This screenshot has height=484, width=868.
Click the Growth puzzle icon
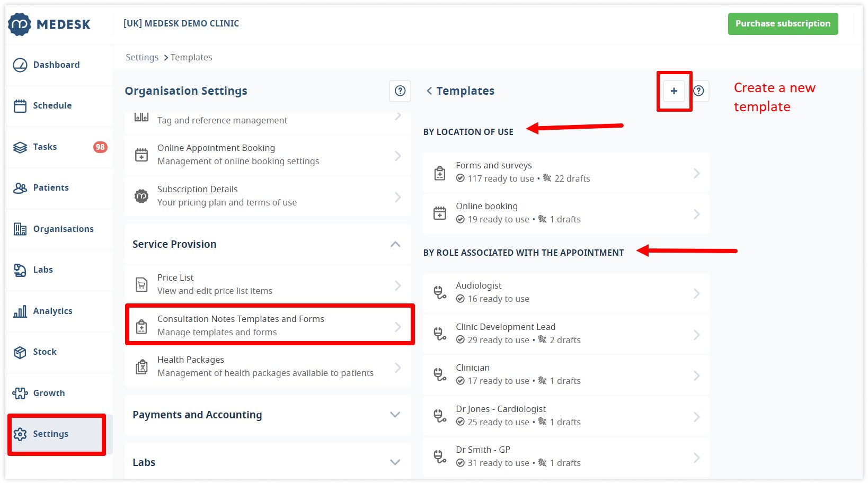point(20,393)
